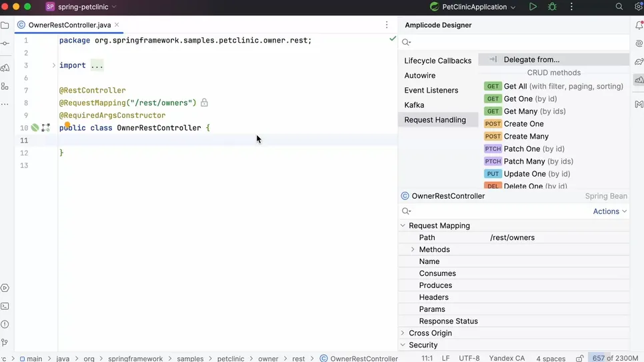644x362 pixels.
Task: Open the Services tool window icon
Action: pyautogui.click(x=5, y=288)
